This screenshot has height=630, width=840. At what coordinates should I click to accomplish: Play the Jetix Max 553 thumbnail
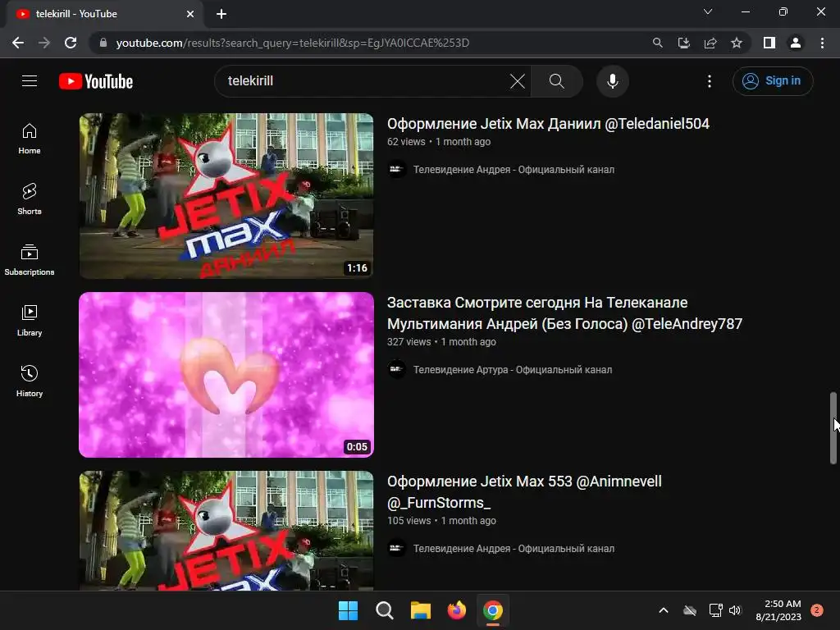click(226, 531)
